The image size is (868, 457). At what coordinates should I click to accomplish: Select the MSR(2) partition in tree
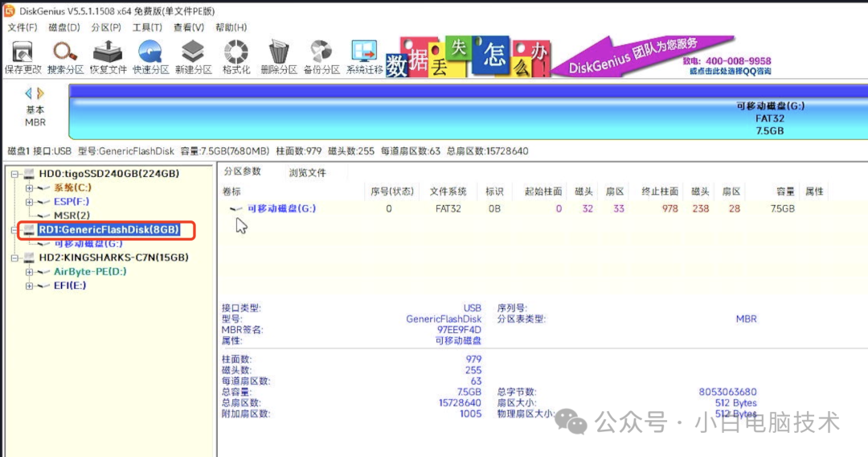pos(72,216)
